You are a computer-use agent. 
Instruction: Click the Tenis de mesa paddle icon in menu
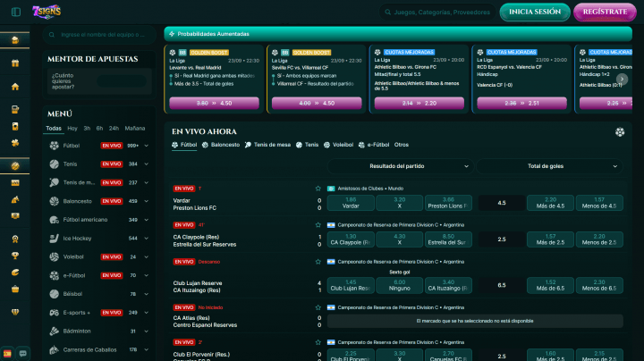[55, 182]
